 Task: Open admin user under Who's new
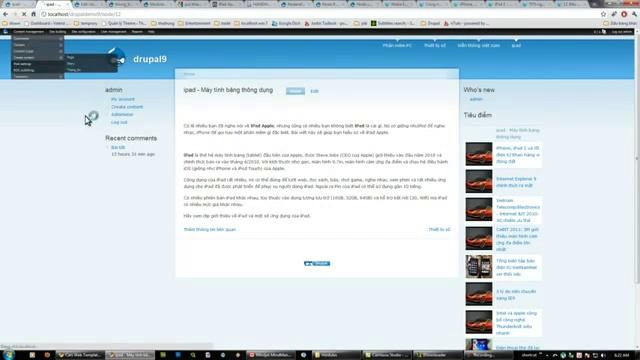click(x=476, y=99)
